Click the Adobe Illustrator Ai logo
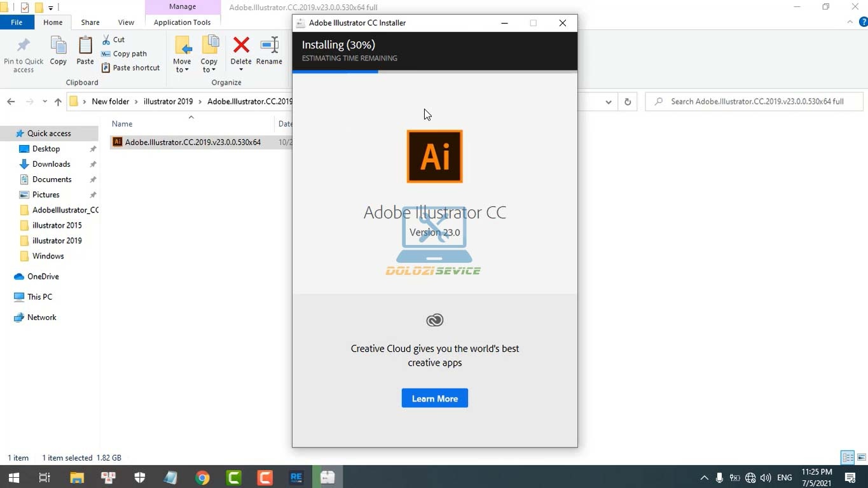 (434, 157)
